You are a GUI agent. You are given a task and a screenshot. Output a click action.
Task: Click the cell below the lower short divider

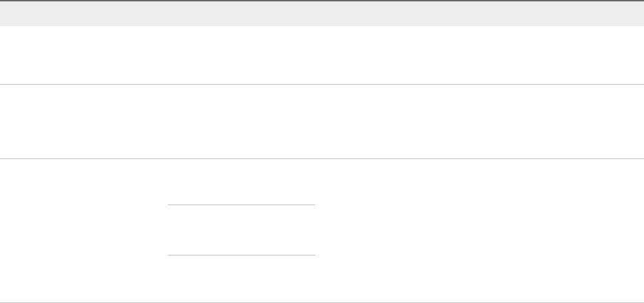[x=241, y=279]
